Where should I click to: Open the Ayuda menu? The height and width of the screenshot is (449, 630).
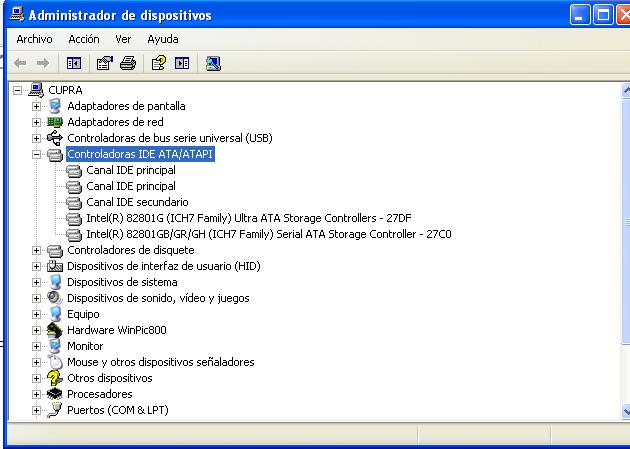click(x=163, y=39)
